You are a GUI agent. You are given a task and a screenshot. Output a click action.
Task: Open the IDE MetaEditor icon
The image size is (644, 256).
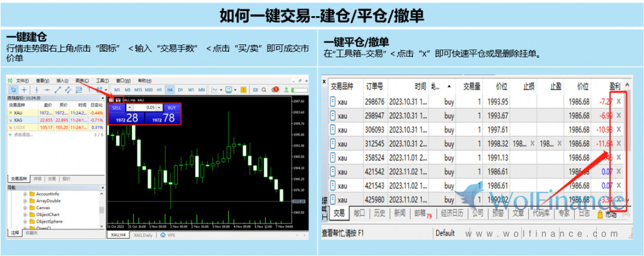point(256,90)
